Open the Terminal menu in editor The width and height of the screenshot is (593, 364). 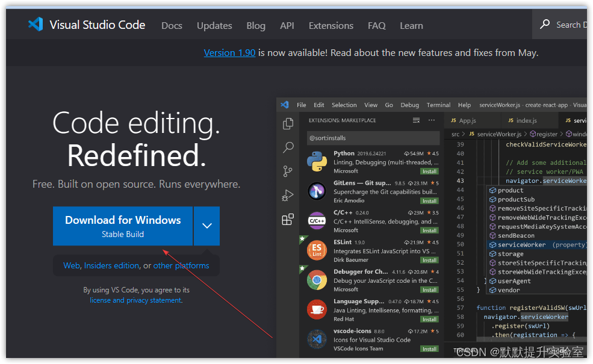[438, 105]
